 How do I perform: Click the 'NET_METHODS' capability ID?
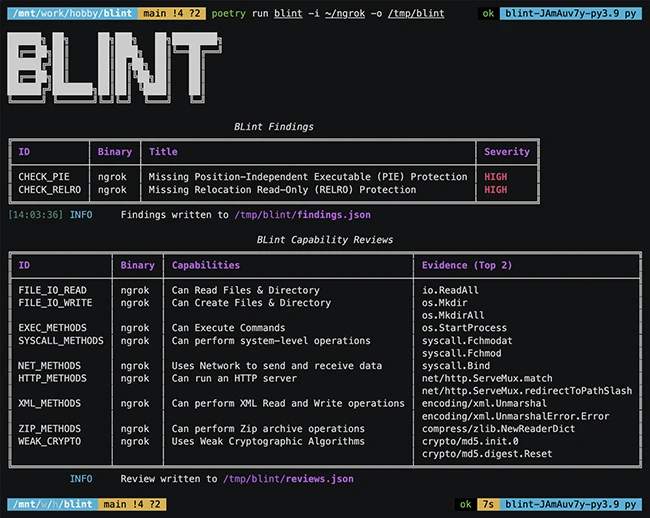click(x=49, y=366)
